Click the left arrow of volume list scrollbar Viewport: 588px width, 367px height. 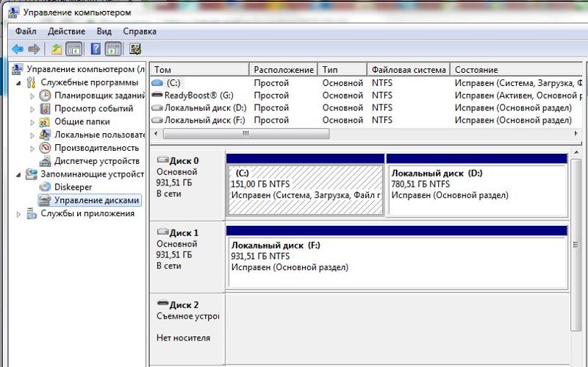[157, 134]
